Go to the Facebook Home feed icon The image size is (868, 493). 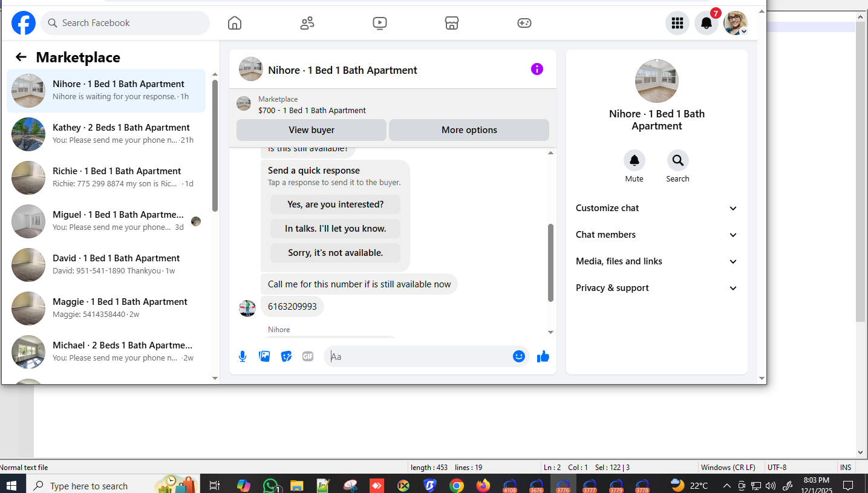[235, 23]
